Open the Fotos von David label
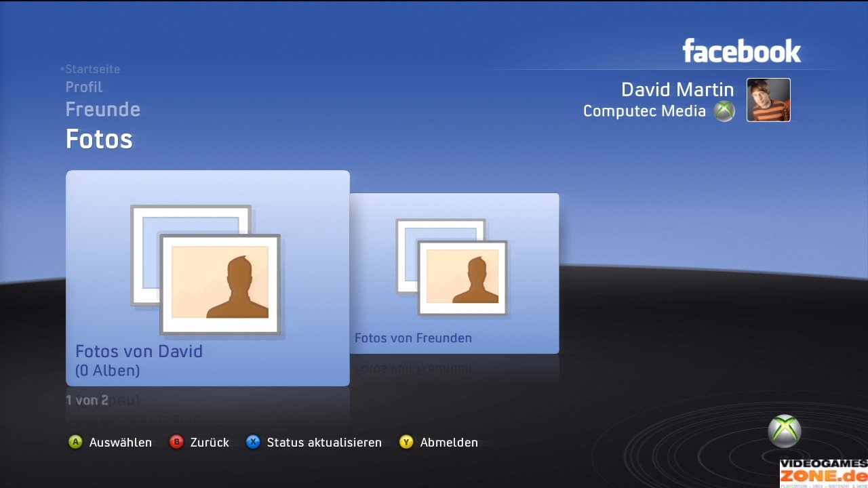The image size is (868, 488). (139, 351)
